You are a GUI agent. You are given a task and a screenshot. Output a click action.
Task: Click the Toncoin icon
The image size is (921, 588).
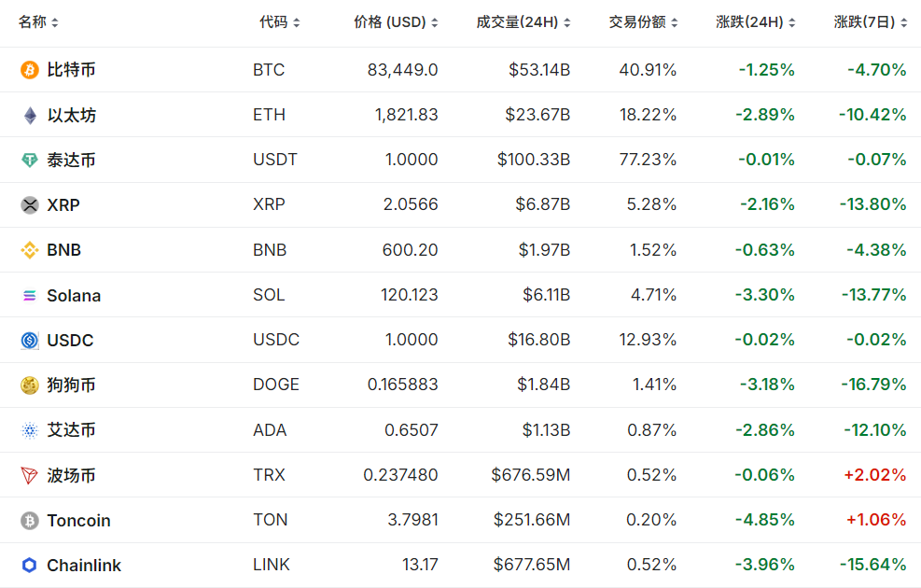pyautogui.click(x=30, y=520)
